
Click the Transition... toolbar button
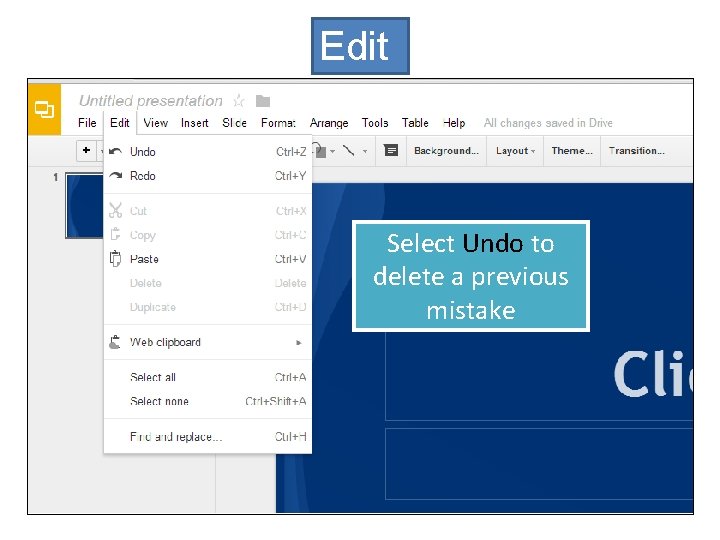click(x=637, y=151)
